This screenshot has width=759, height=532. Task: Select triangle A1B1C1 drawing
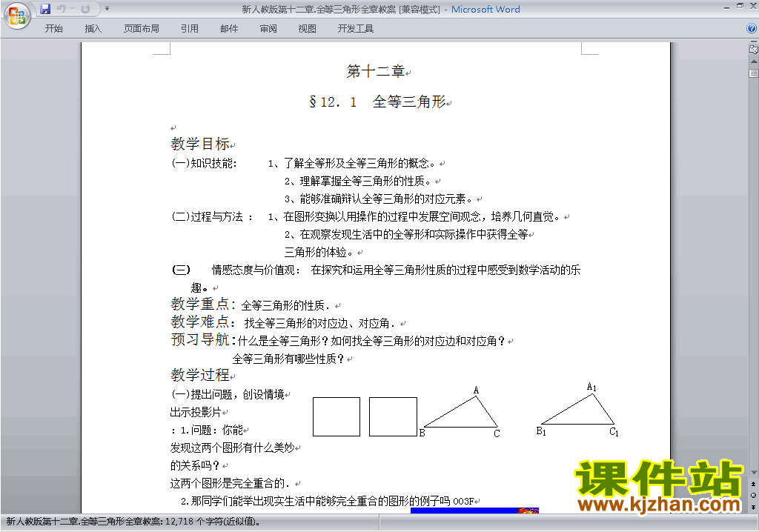click(x=577, y=410)
